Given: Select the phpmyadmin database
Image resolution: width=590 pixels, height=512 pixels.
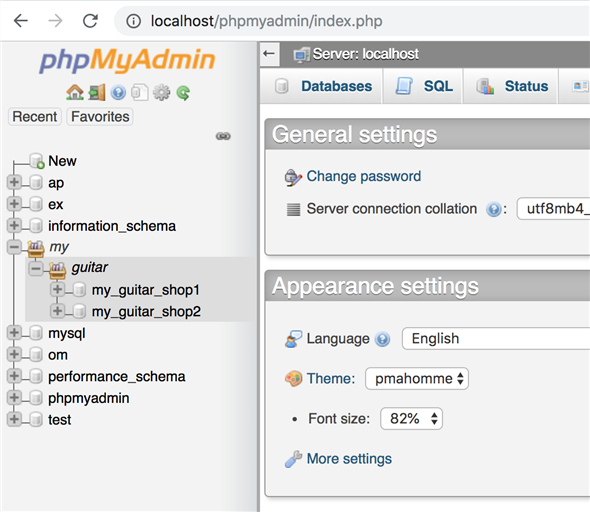Looking at the screenshot, I should [x=88, y=398].
